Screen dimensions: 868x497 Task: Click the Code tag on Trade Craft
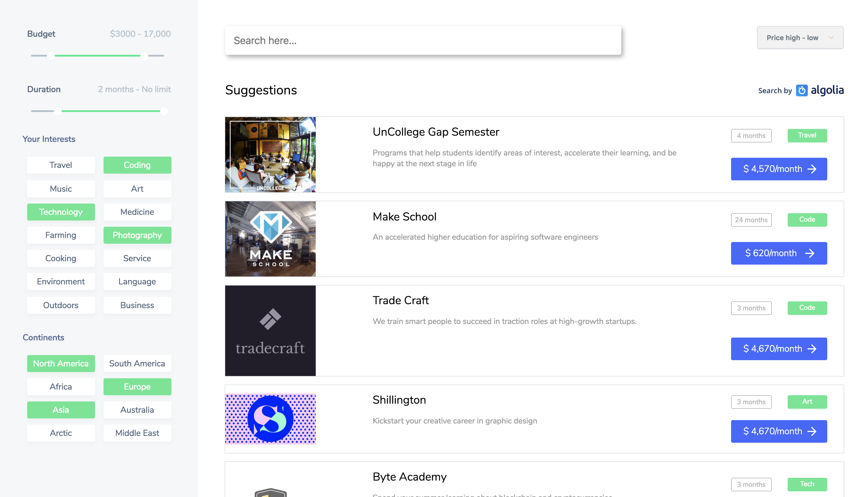coord(807,308)
